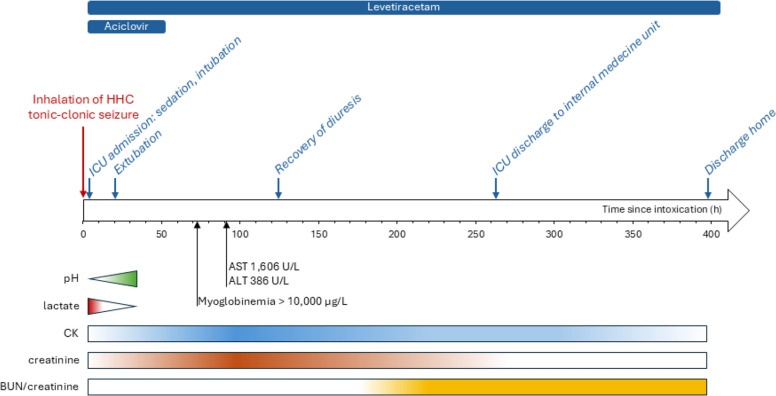776x396 pixels.
Task: Select the 'Recovery of diuresis' label
Action: click(318, 134)
